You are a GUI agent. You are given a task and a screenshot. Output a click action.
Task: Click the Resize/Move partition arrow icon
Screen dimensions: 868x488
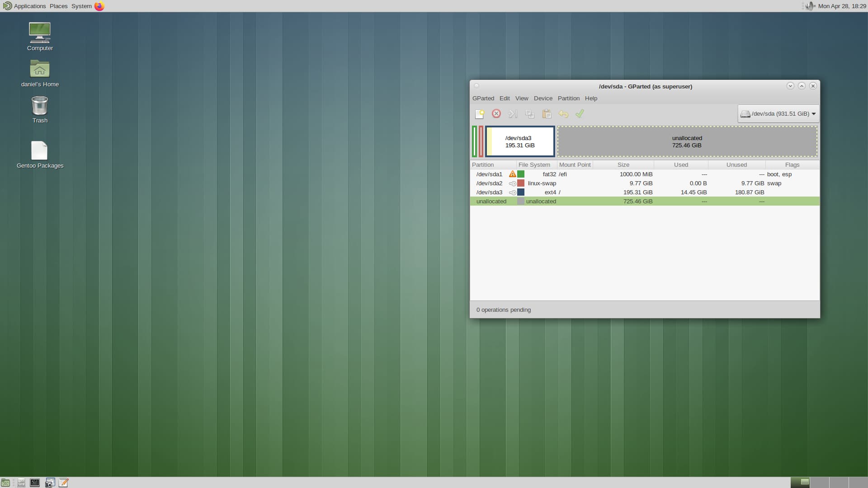(x=513, y=114)
